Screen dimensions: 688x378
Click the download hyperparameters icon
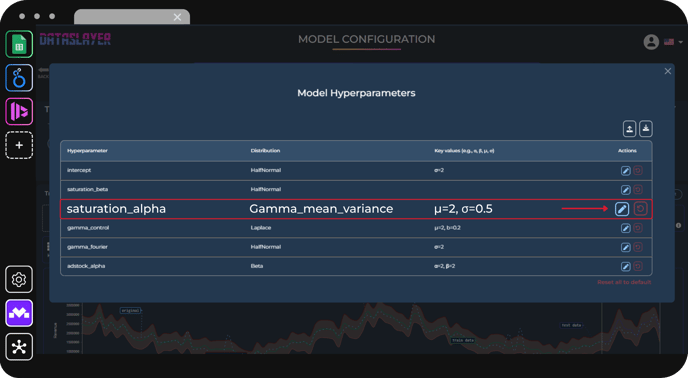pos(645,129)
